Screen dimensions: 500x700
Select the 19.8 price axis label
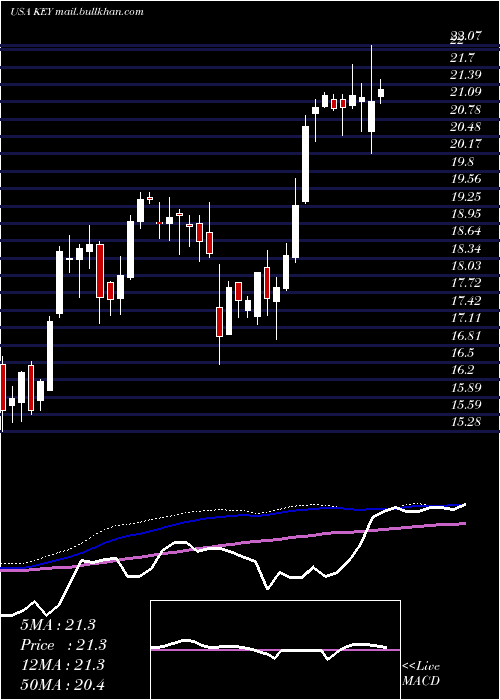(463, 162)
